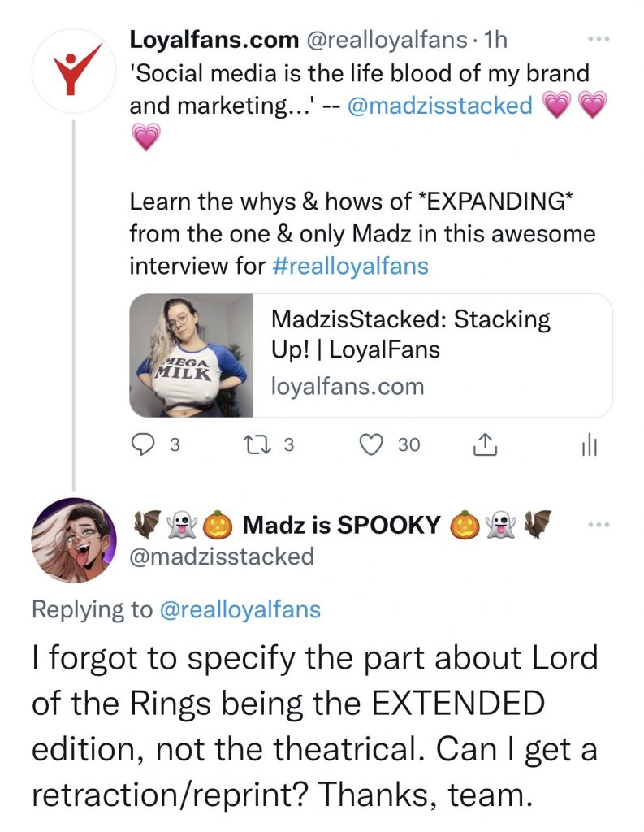Click the @madzisstacked handle under name
The height and width of the screenshot is (832, 644).
[x=221, y=557]
